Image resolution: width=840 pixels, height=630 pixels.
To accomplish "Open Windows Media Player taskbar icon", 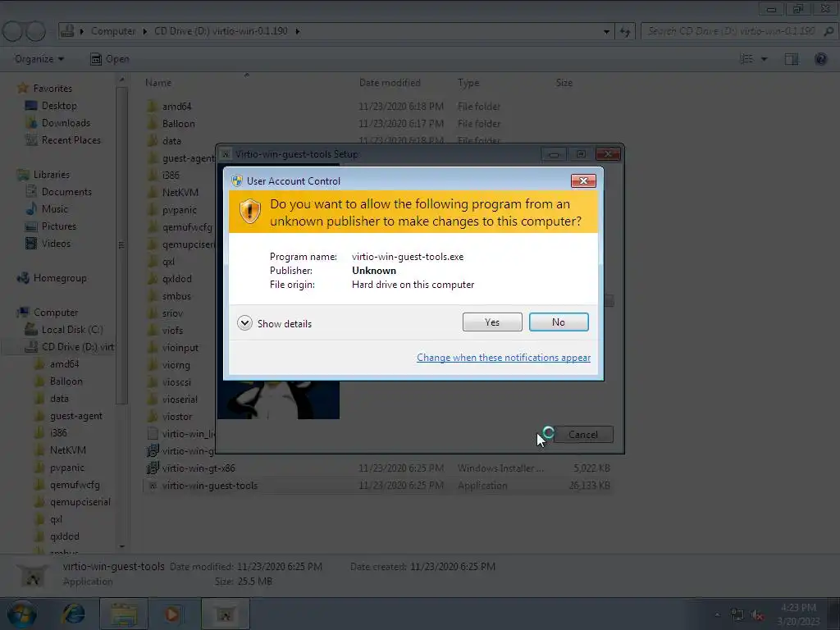I will tap(172, 614).
